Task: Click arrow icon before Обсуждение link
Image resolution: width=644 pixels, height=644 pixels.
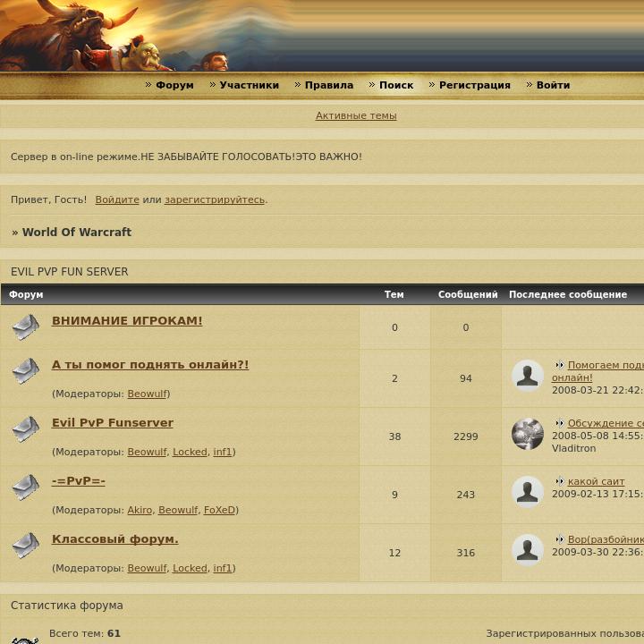Action: [x=559, y=422]
